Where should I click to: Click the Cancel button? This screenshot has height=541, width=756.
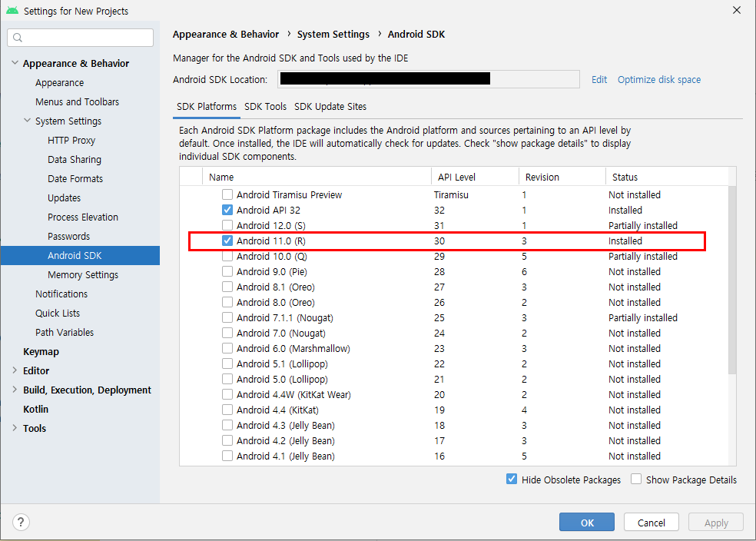pos(652,523)
